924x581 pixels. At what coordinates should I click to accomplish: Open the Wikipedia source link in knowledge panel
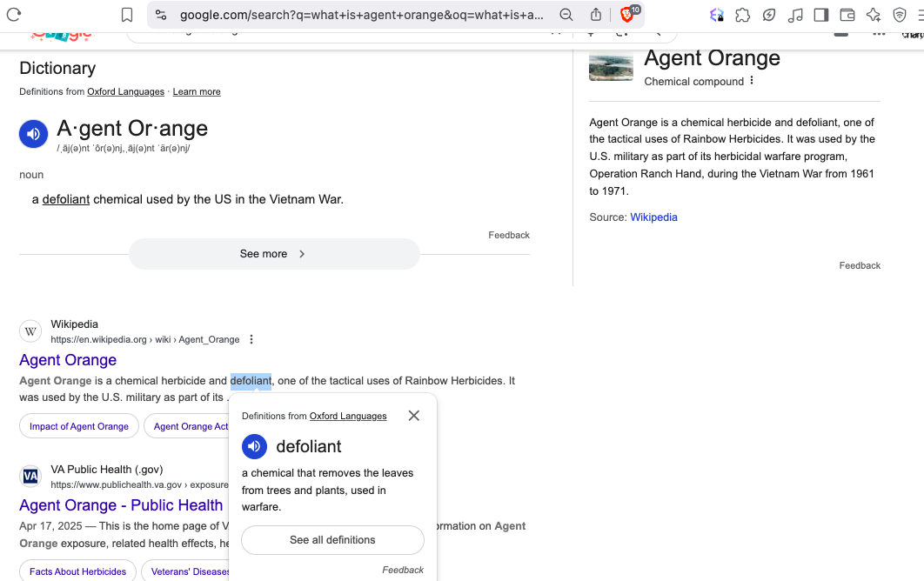654,217
